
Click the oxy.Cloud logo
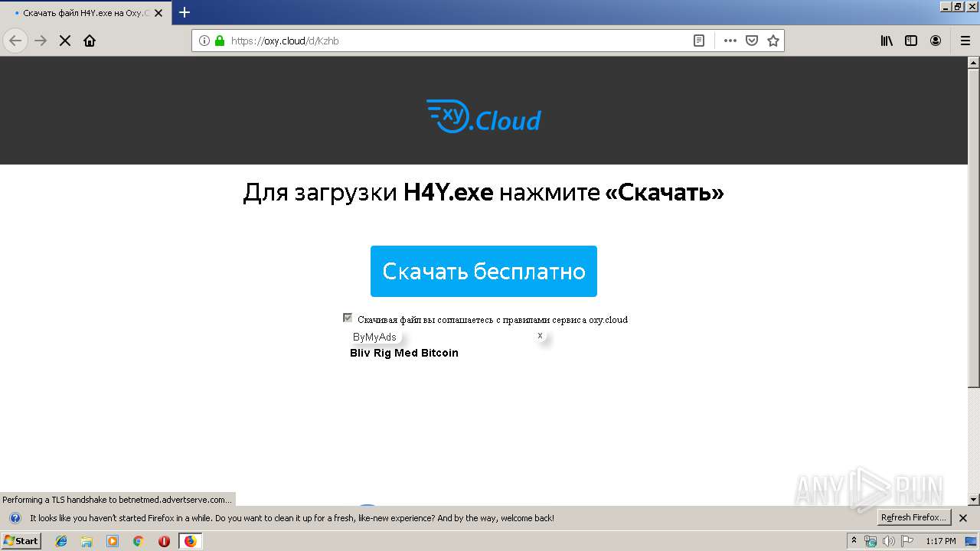484,116
